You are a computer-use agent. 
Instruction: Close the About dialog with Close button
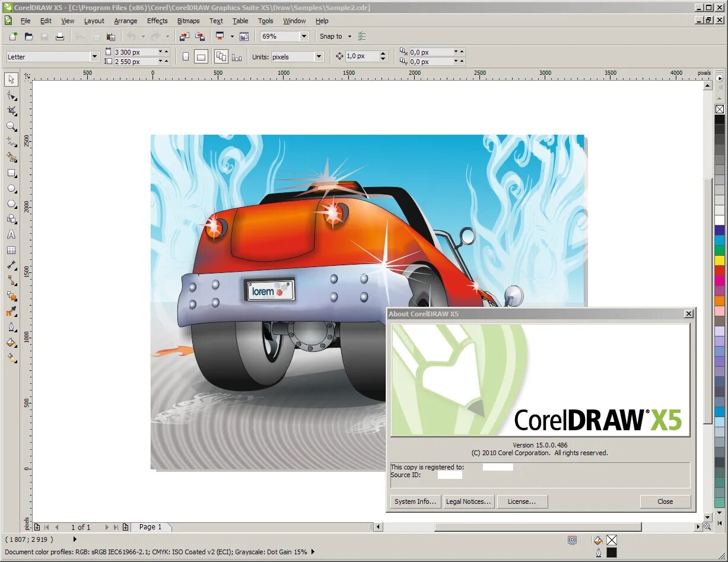665,501
